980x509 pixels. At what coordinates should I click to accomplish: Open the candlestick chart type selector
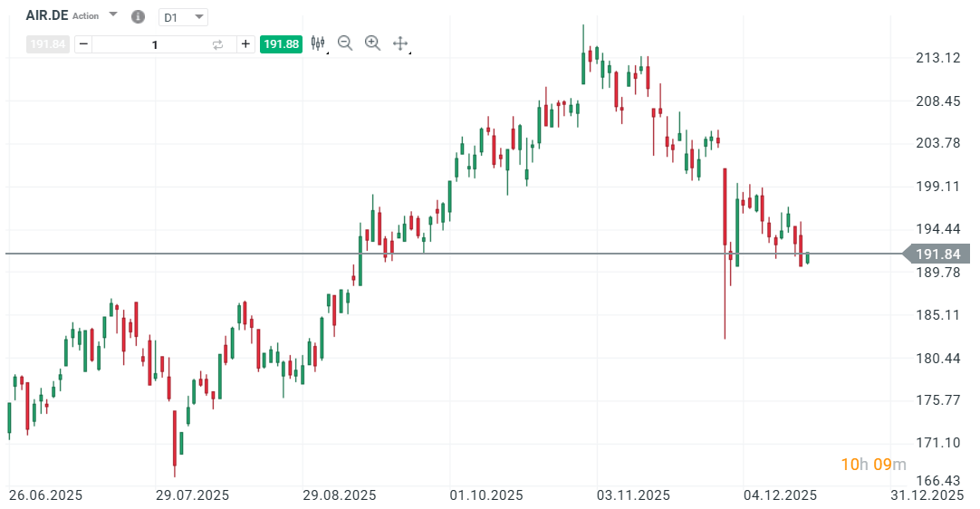coord(318,43)
